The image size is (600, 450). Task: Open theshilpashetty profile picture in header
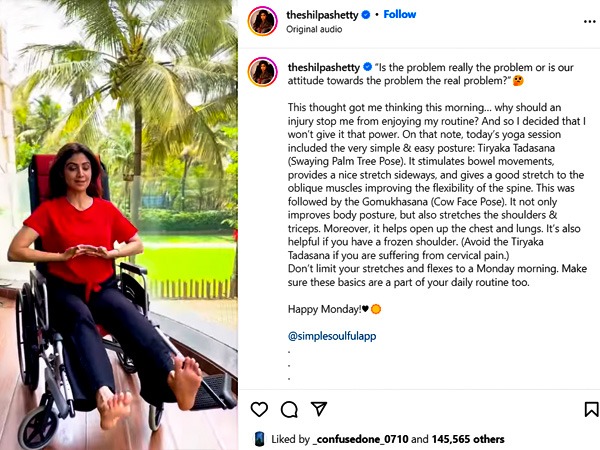(262, 21)
